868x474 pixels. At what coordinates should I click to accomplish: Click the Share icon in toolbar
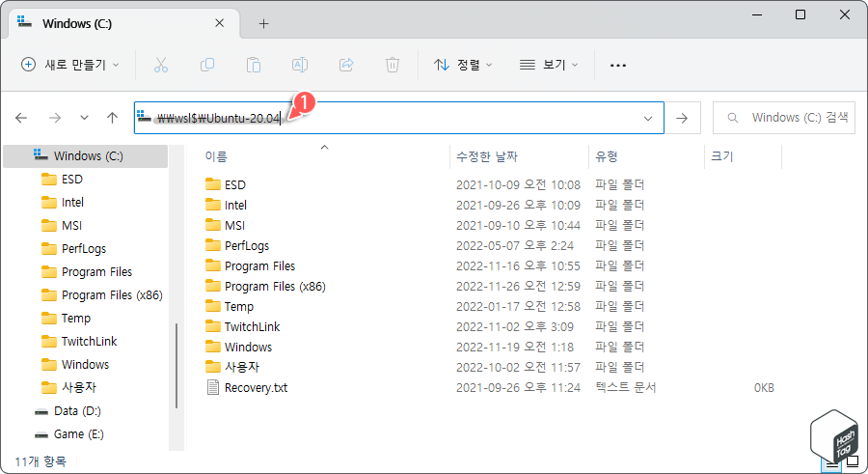coord(346,65)
